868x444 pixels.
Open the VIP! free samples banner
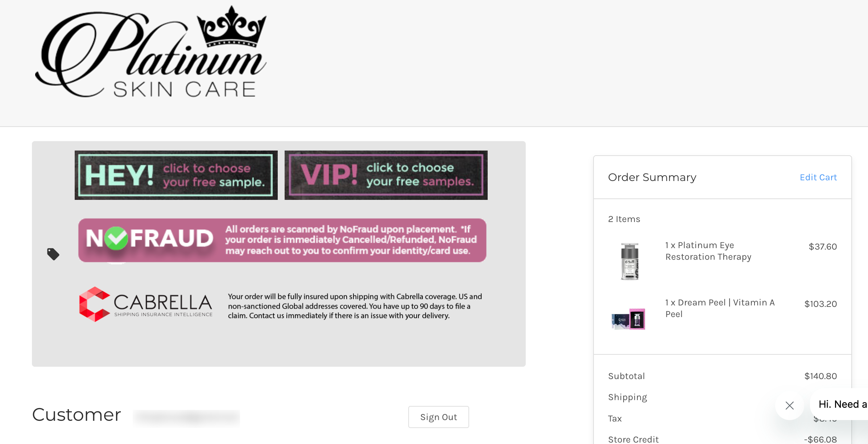[386, 175]
